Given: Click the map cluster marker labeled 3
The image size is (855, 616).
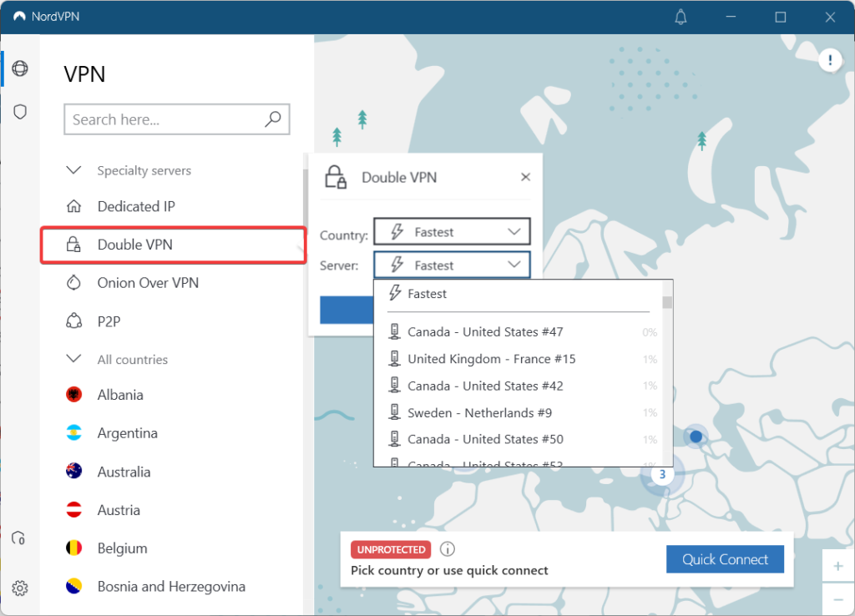Looking at the screenshot, I should point(661,475).
